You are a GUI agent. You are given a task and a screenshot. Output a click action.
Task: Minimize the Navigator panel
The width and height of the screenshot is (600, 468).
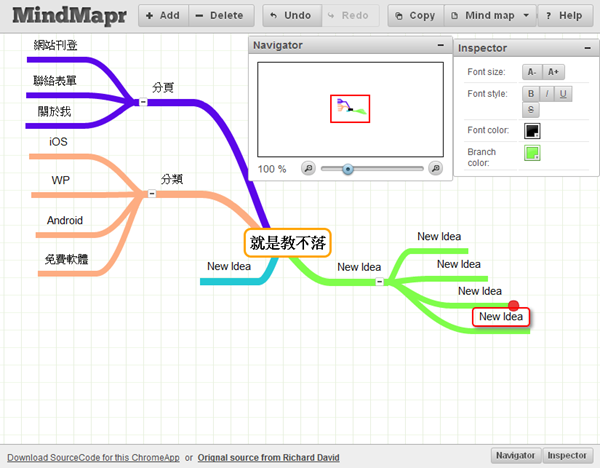(441, 45)
